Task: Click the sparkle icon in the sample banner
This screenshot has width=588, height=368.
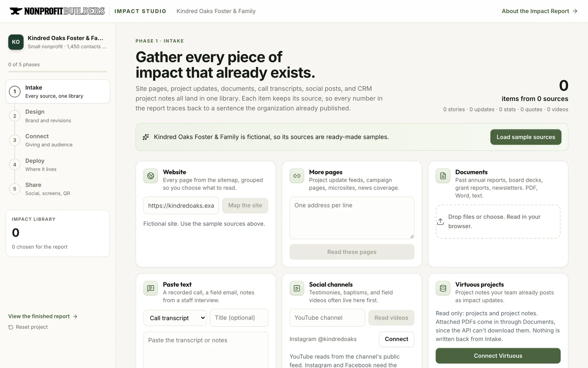Action: click(x=146, y=137)
